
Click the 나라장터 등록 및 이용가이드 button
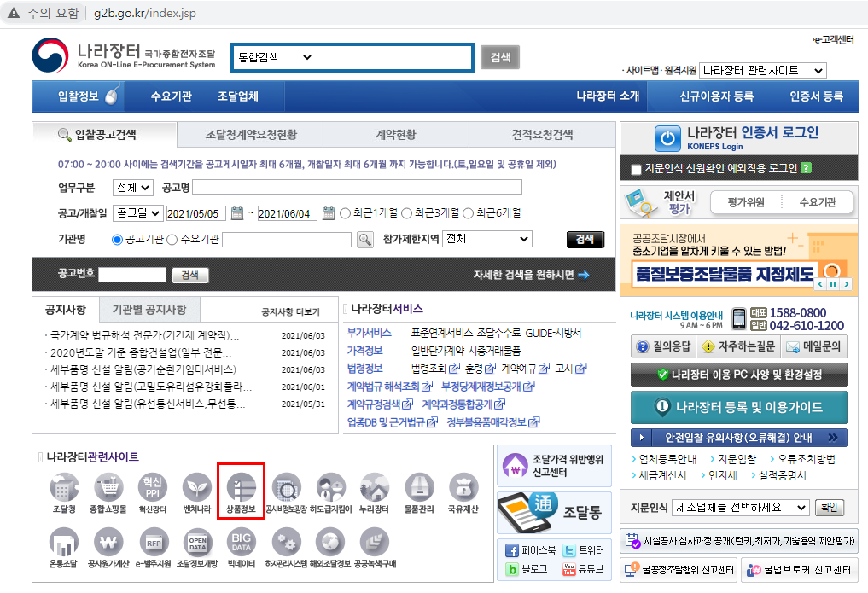point(739,407)
